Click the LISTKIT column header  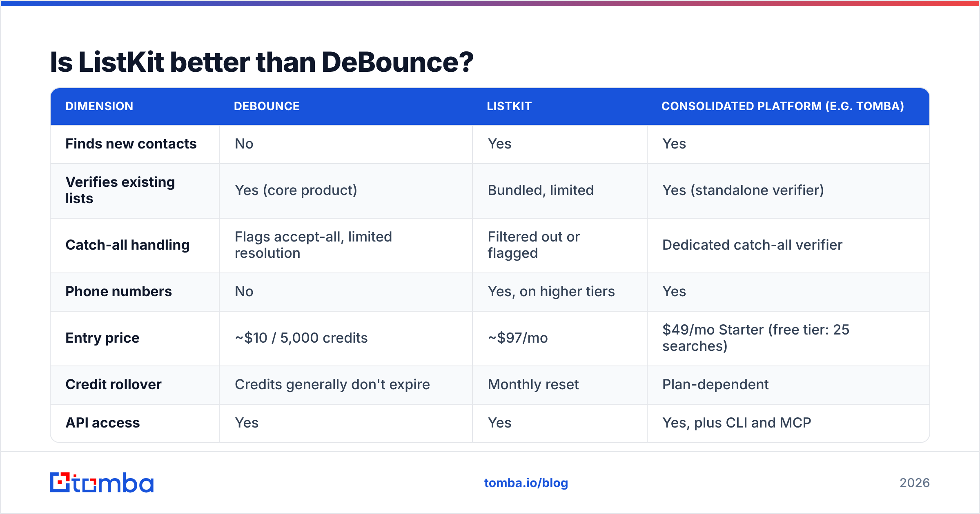coord(509,106)
